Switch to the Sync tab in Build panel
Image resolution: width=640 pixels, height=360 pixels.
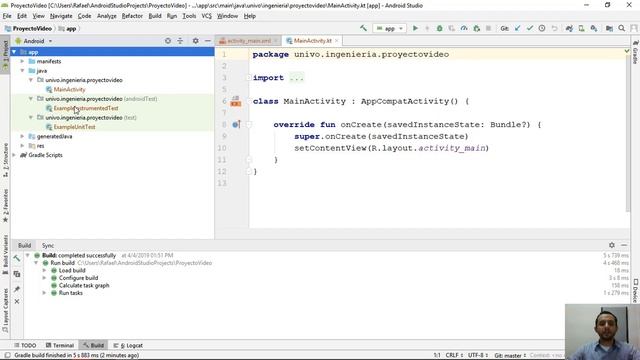(x=48, y=245)
